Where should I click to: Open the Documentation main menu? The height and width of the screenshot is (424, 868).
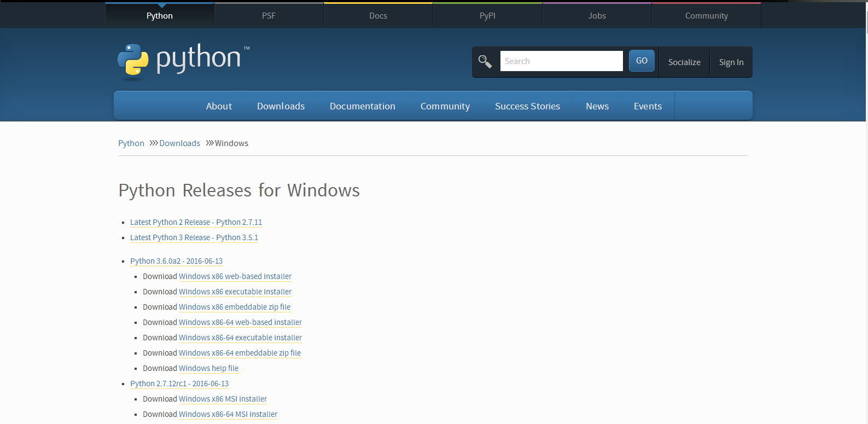(x=363, y=106)
